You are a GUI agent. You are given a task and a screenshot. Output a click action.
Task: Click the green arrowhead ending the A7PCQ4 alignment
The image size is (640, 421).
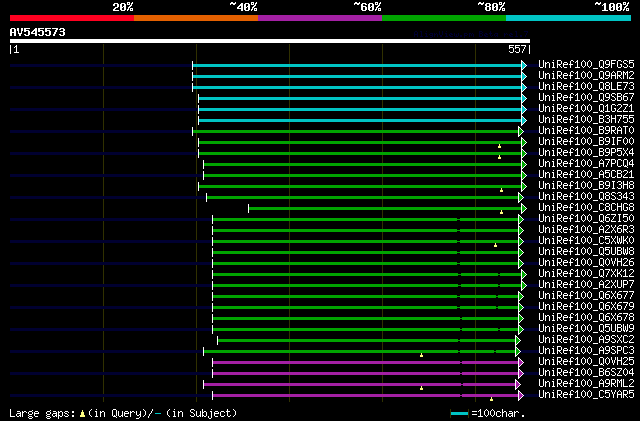[x=524, y=165]
